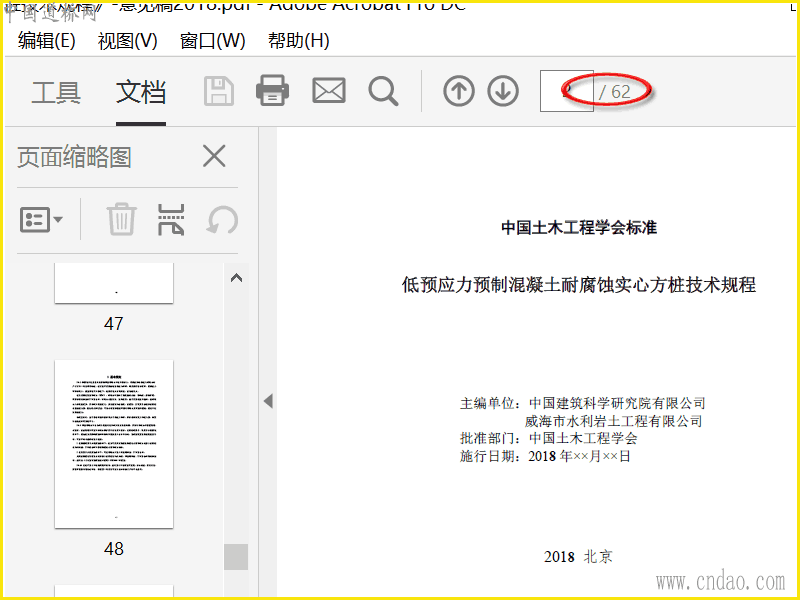Open the 帮助(H) menu

pyautogui.click(x=298, y=41)
